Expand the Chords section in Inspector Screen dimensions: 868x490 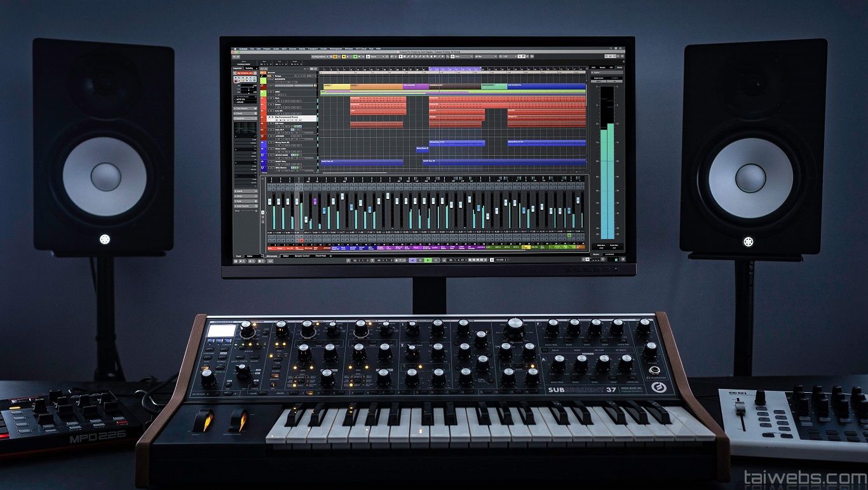pyautogui.click(x=240, y=114)
